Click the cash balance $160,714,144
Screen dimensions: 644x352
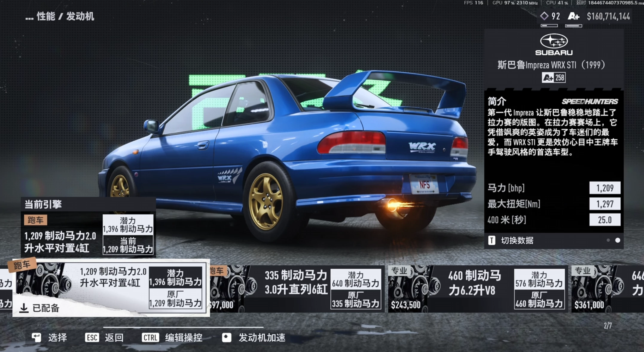608,16
